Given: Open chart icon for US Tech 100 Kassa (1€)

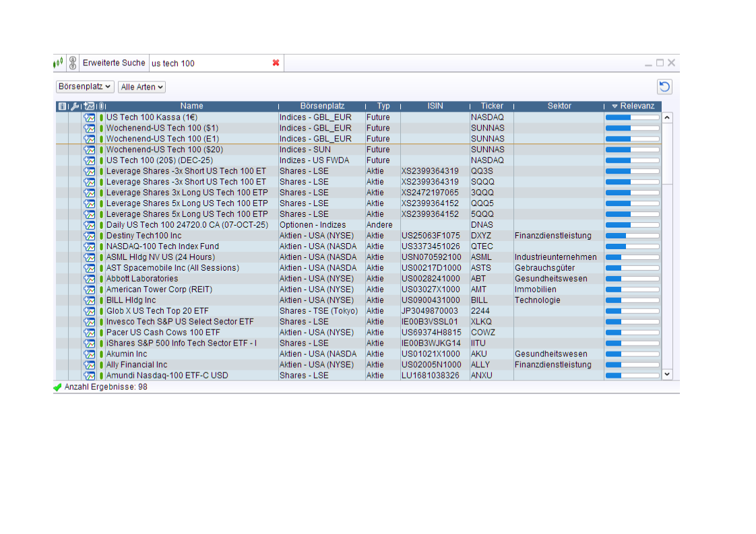Looking at the screenshot, I should [x=89, y=117].
